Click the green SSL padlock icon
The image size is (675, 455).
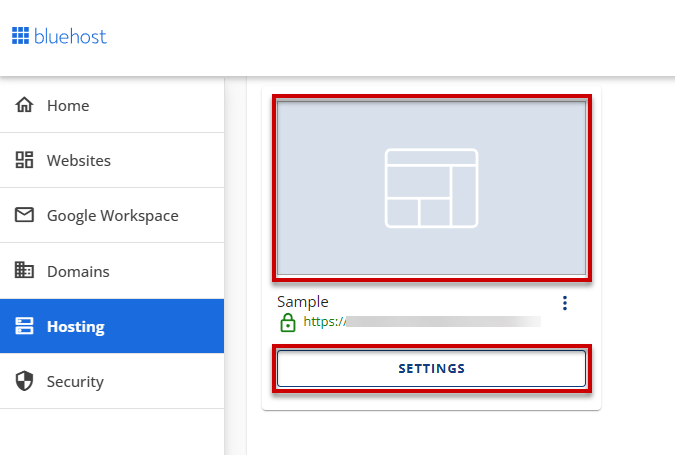[288, 322]
